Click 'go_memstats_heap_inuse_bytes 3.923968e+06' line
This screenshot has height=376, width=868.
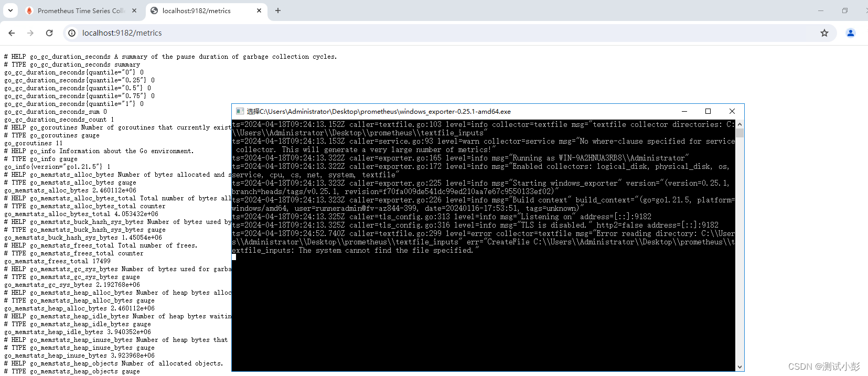[x=80, y=356]
